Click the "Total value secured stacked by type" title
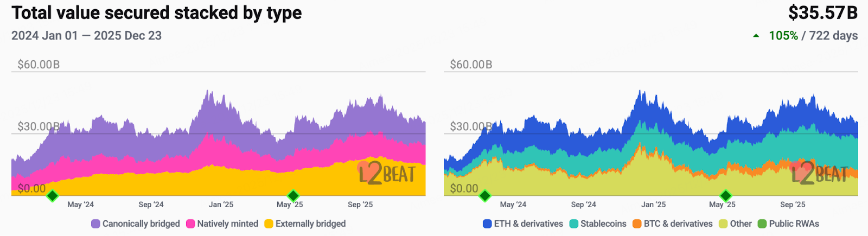This screenshot has width=868, height=236. (157, 13)
